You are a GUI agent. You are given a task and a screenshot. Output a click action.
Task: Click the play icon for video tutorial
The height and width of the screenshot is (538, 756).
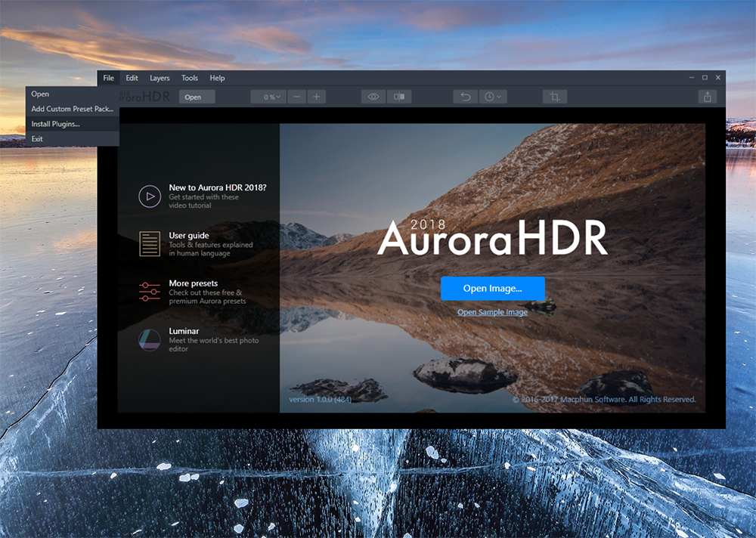pos(150,196)
